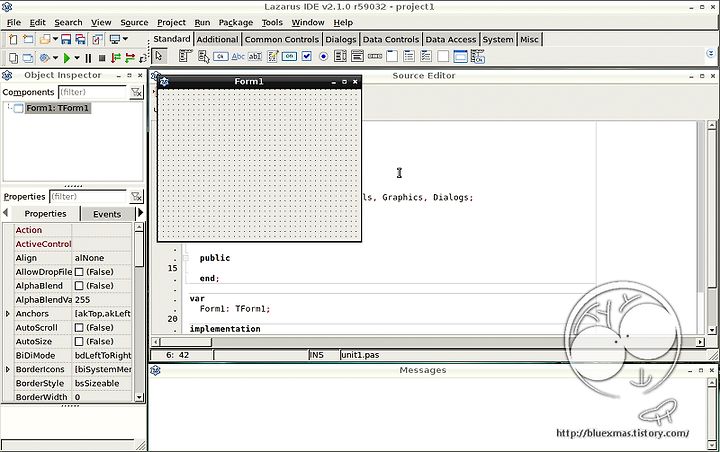Image resolution: width=720 pixels, height=452 pixels.
Task: Run the project with the green arrow
Action: (67, 58)
